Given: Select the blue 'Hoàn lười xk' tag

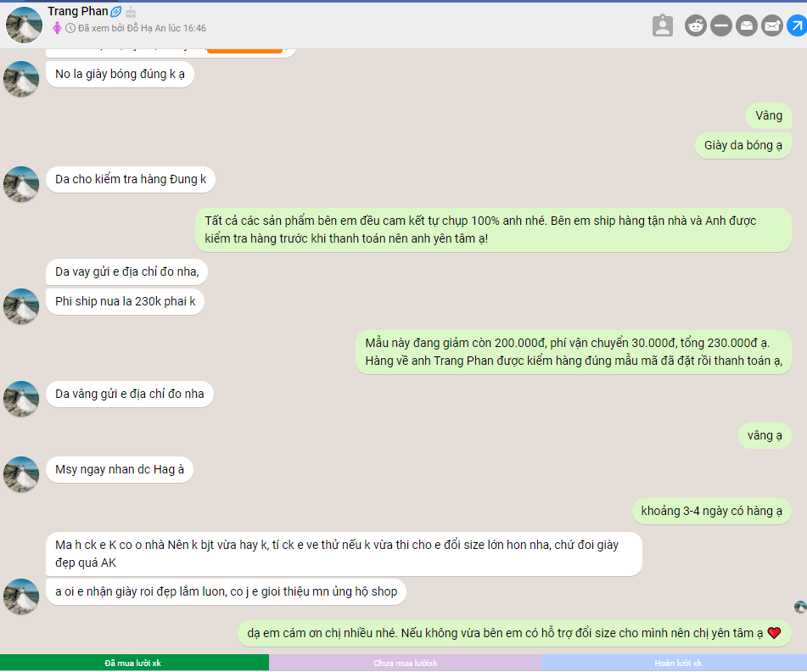Looking at the screenshot, I should pyautogui.click(x=673, y=663).
